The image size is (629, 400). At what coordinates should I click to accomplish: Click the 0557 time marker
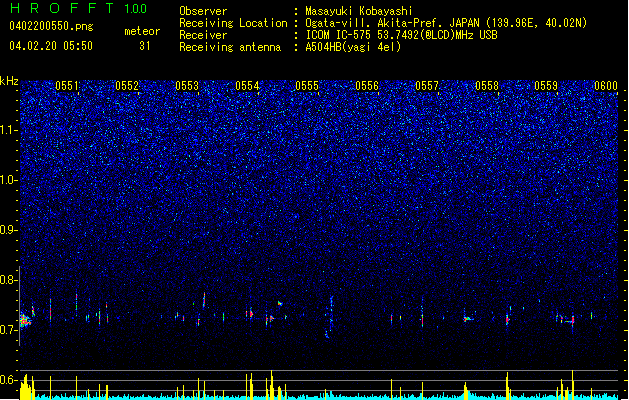427,86
